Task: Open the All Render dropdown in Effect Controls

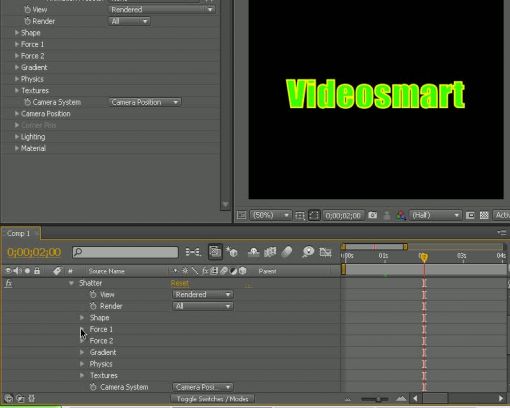Action: click(130, 21)
